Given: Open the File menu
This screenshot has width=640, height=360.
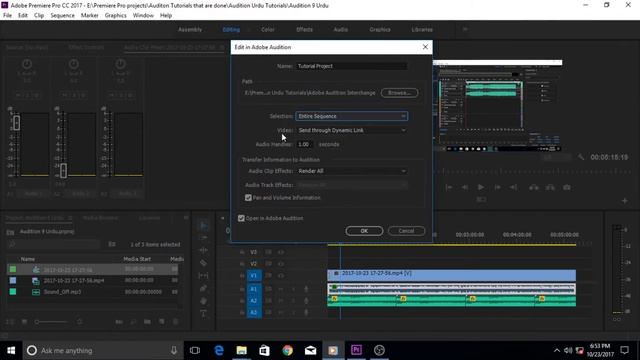Looking at the screenshot, I should pyautogui.click(x=7, y=15).
